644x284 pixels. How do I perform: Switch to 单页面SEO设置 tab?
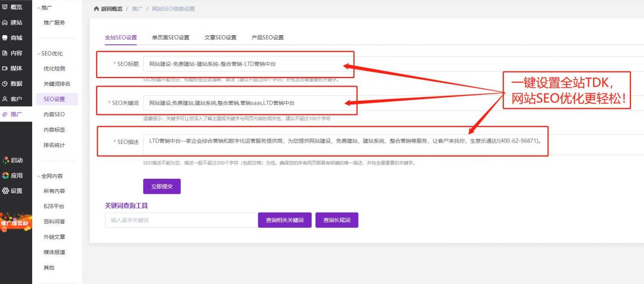pyautogui.click(x=171, y=37)
